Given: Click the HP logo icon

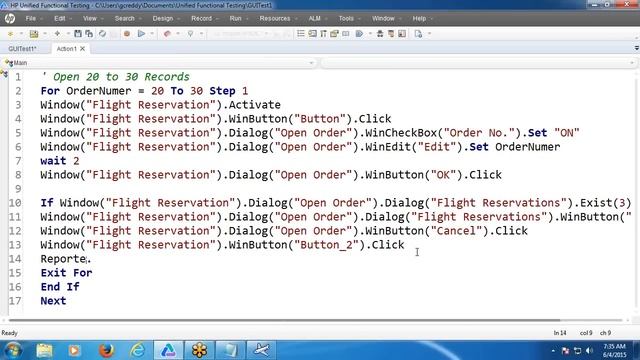Looking at the screenshot, I should tap(9, 18).
